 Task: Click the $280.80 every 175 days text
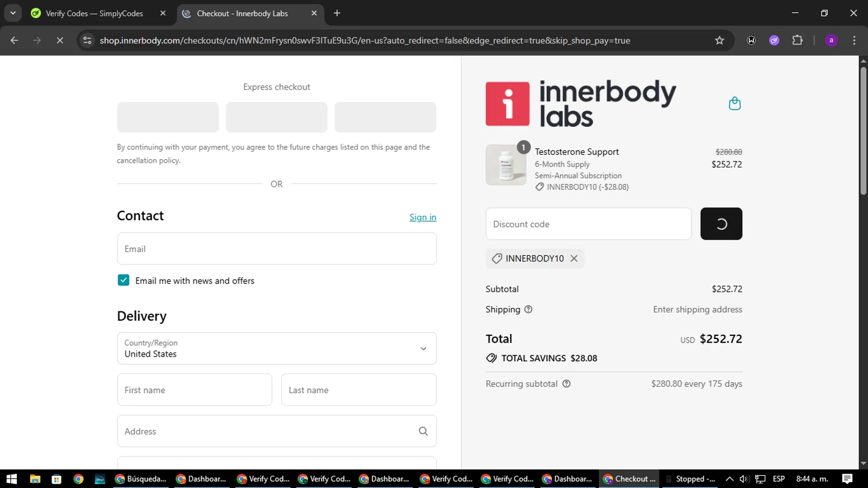pos(697,384)
